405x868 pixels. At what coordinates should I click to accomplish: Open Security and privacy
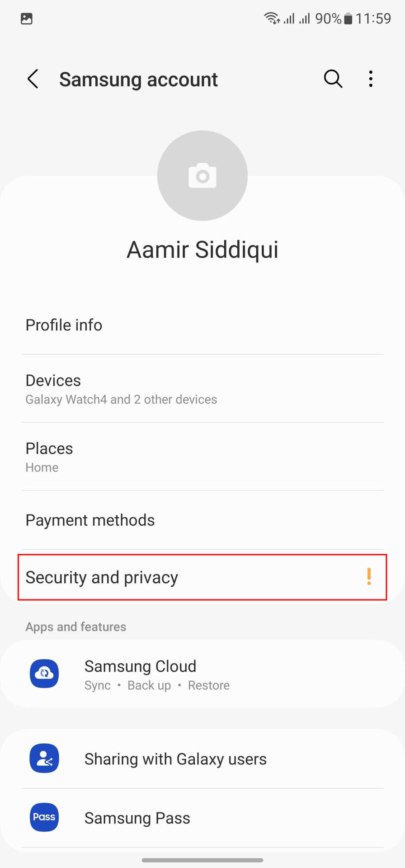click(102, 577)
